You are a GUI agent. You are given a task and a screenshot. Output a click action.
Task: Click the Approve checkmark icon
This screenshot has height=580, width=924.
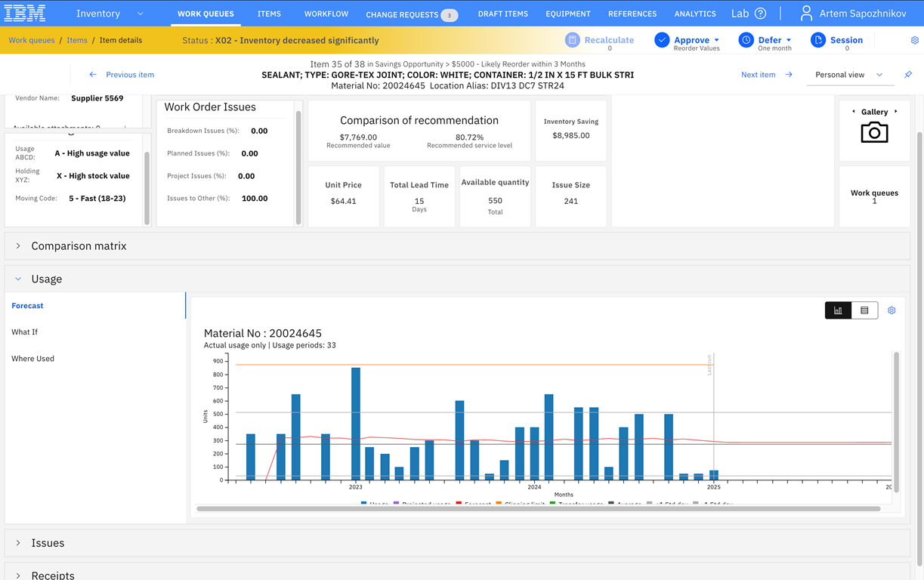click(x=662, y=40)
